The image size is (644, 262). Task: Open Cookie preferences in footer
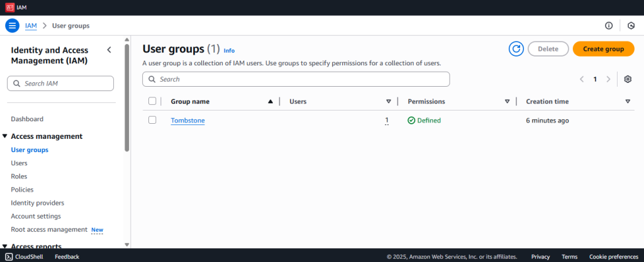(614, 257)
